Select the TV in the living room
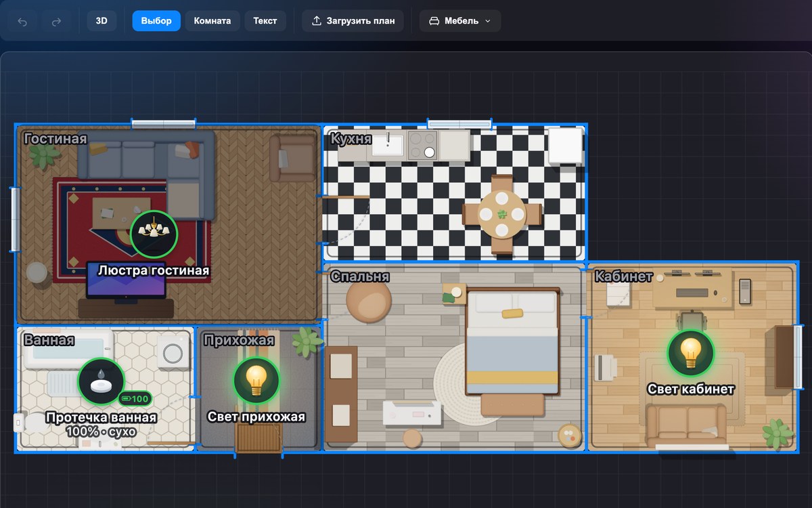 [126, 280]
